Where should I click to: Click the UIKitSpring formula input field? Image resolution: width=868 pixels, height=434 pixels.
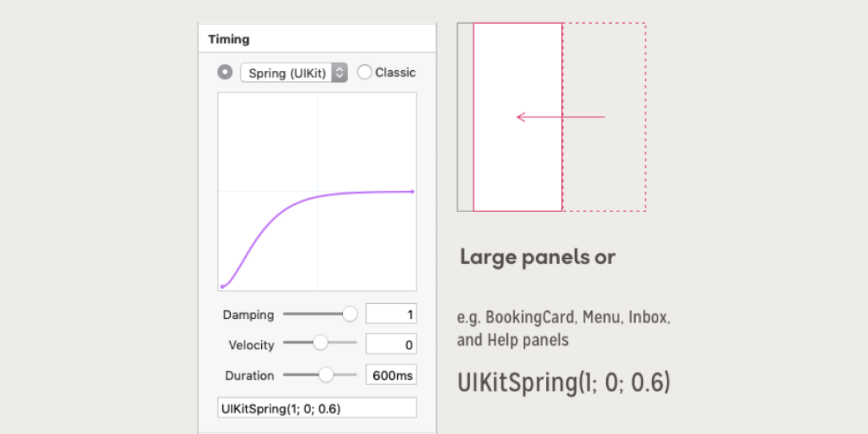coord(317,408)
